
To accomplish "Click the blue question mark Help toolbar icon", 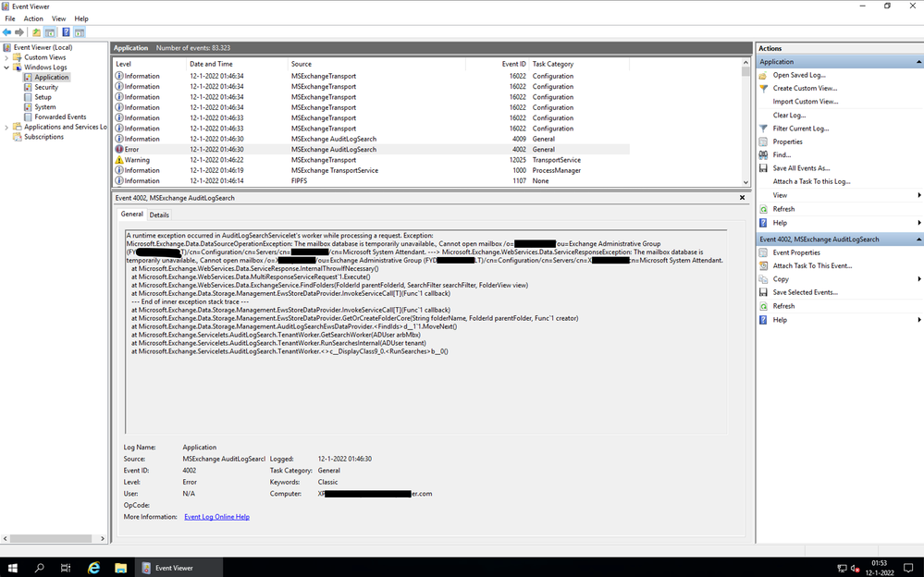I will coord(66,31).
